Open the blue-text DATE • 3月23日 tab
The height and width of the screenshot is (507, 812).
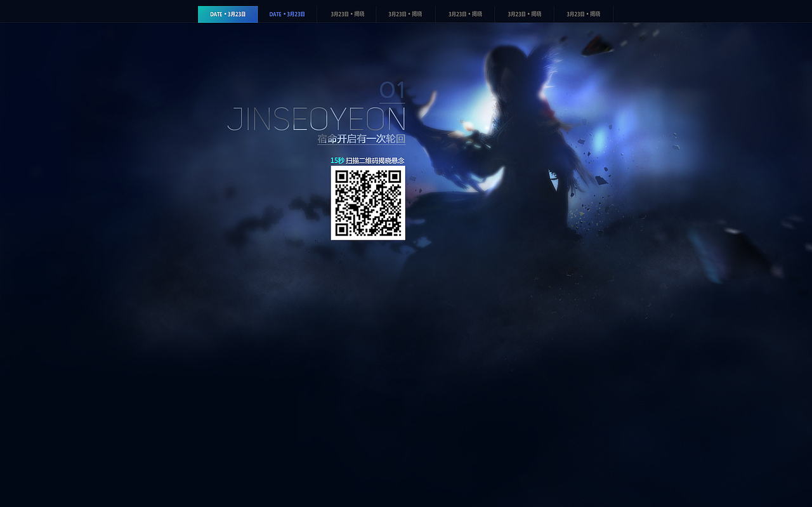click(287, 14)
